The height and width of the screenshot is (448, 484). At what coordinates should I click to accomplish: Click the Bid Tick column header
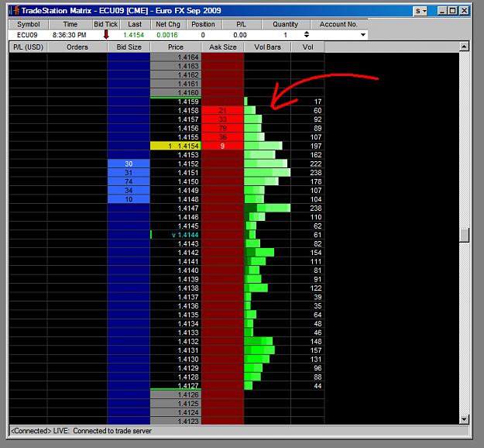coord(106,24)
